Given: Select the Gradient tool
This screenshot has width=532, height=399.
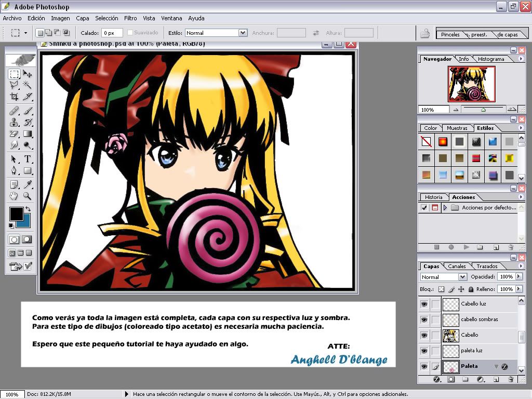Looking at the screenshot, I should [x=28, y=134].
